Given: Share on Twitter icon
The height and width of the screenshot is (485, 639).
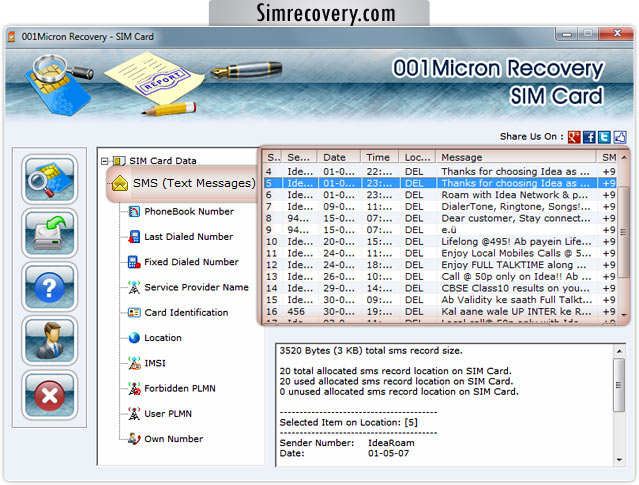Looking at the screenshot, I should tap(604, 137).
